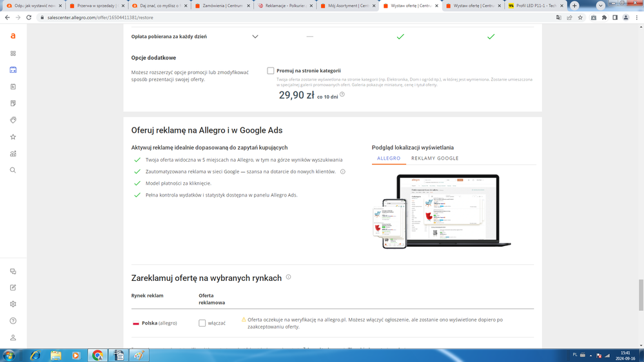Click browser back arrow
The width and height of the screenshot is (644, 362).
(7, 17)
